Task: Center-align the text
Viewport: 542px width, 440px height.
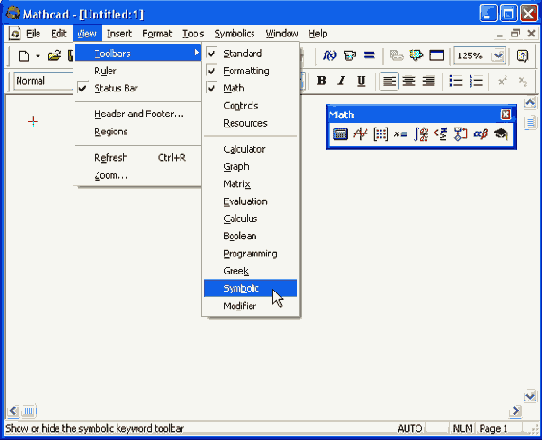Action: 409,81
